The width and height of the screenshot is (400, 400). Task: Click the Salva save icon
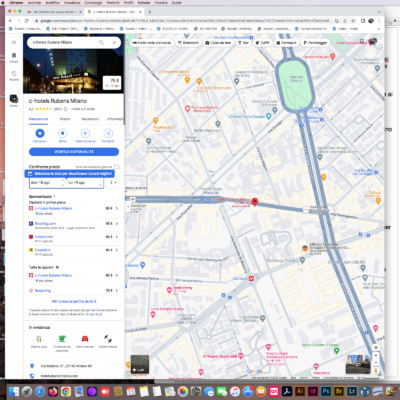pyautogui.click(x=63, y=133)
